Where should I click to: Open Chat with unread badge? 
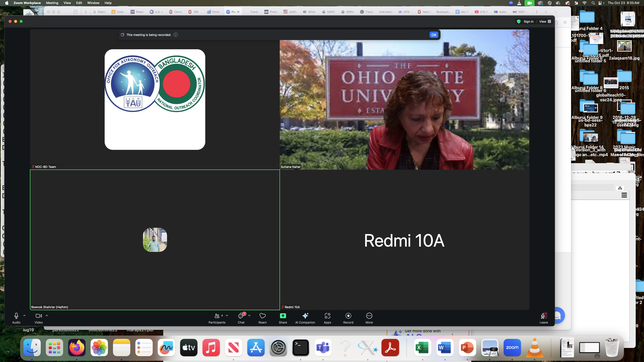tap(241, 316)
